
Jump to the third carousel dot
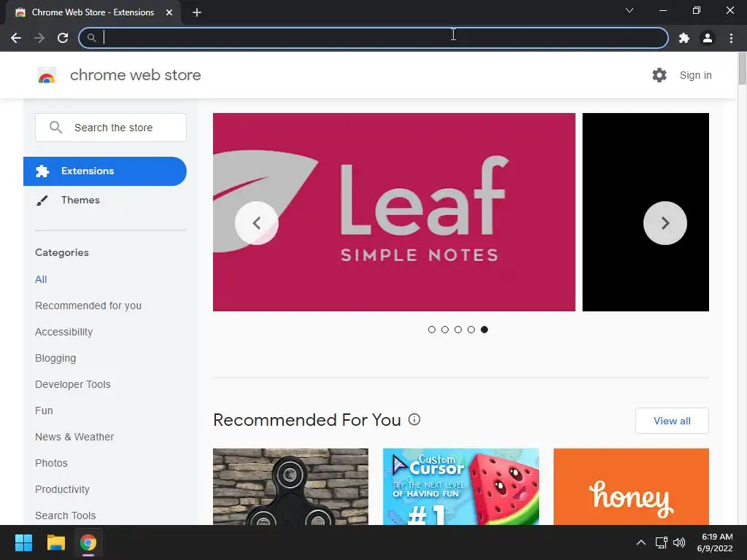(458, 330)
